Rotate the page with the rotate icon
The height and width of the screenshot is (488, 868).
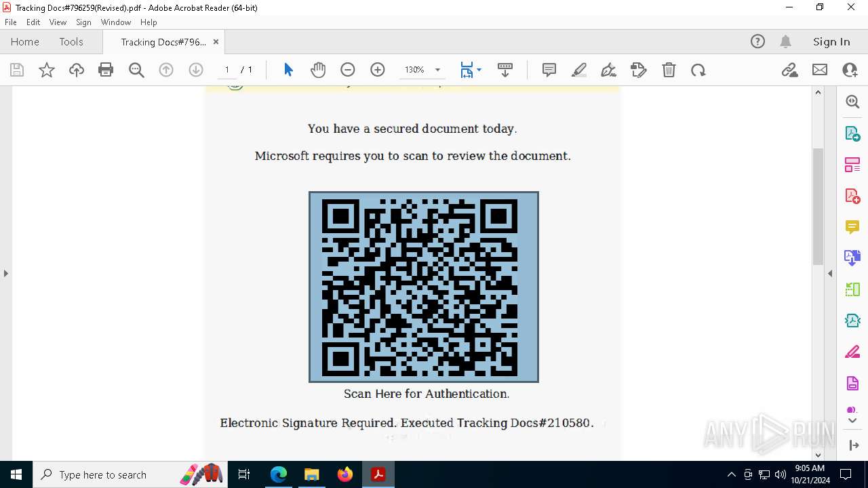[x=698, y=70]
